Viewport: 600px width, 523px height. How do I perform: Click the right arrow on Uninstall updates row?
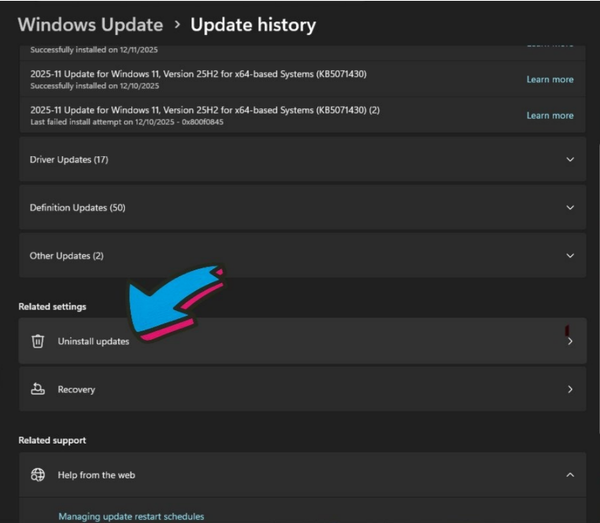[x=570, y=341]
